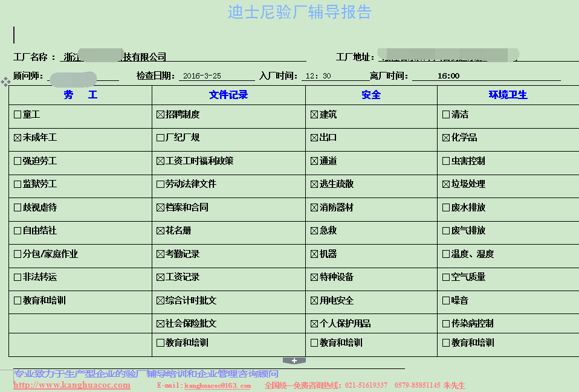Check the 废水排放 checkbox
This screenshot has width=579, height=392.
coord(446,208)
